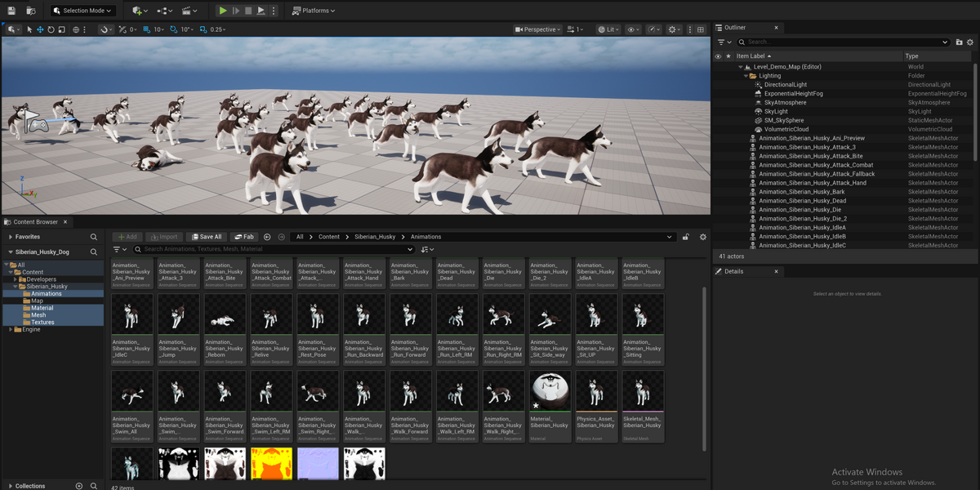This screenshot has height=490, width=980.
Task: Save the current level with the floppy disk icon
Action: click(x=11, y=11)
